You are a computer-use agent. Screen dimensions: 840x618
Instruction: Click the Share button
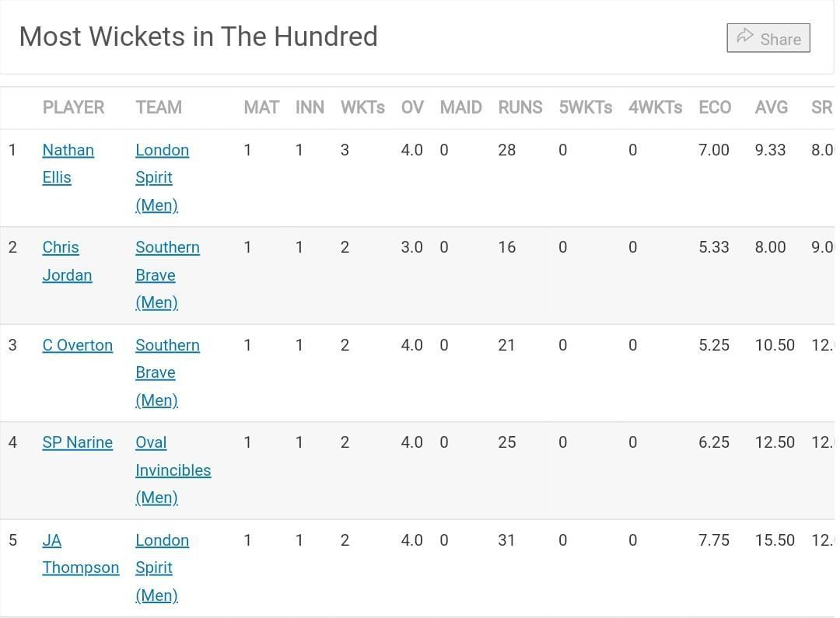(x=768, y=38)
